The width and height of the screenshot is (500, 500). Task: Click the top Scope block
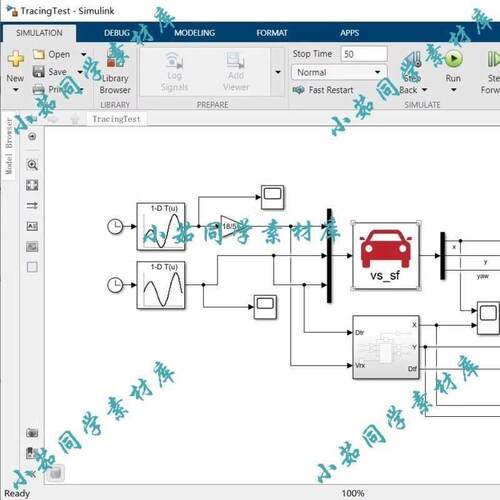pyautogui.click(x=272, y=197)
